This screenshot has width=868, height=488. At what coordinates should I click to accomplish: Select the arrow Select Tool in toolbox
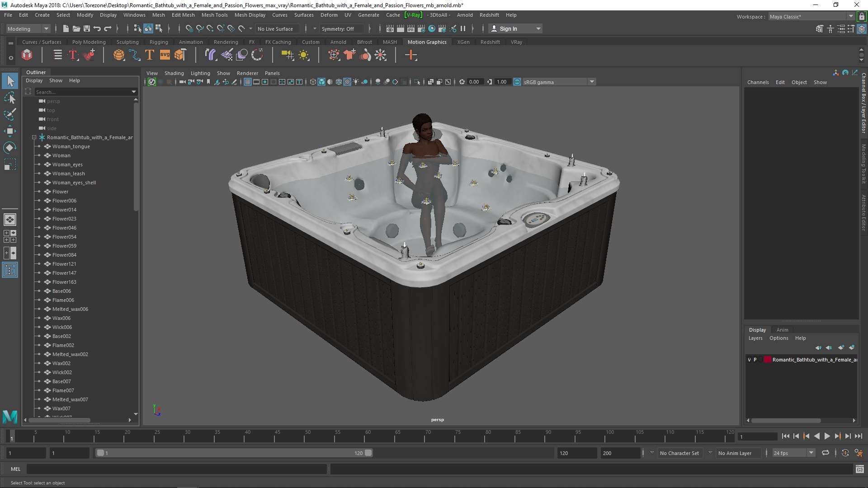10,81
